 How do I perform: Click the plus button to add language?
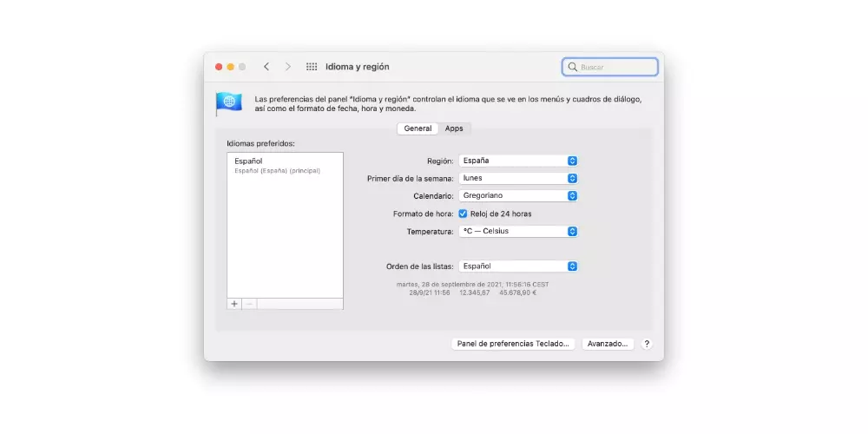pyautogui.click(x=234, y=304)
